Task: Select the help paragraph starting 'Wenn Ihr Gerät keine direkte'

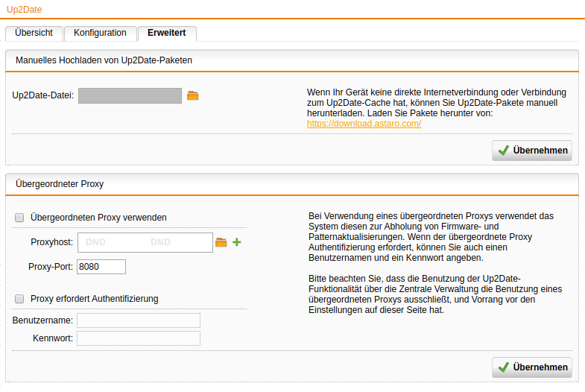Action: (437, 108)
